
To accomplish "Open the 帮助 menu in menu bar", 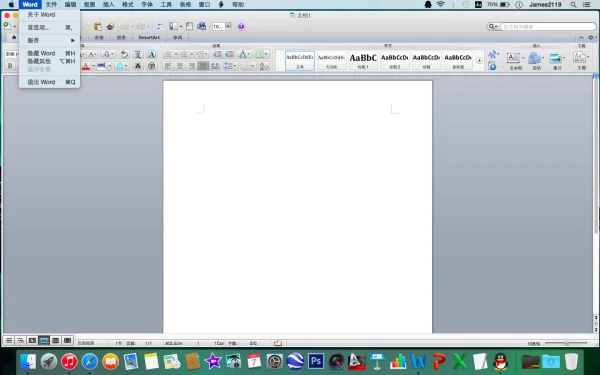I will point(238,5).
